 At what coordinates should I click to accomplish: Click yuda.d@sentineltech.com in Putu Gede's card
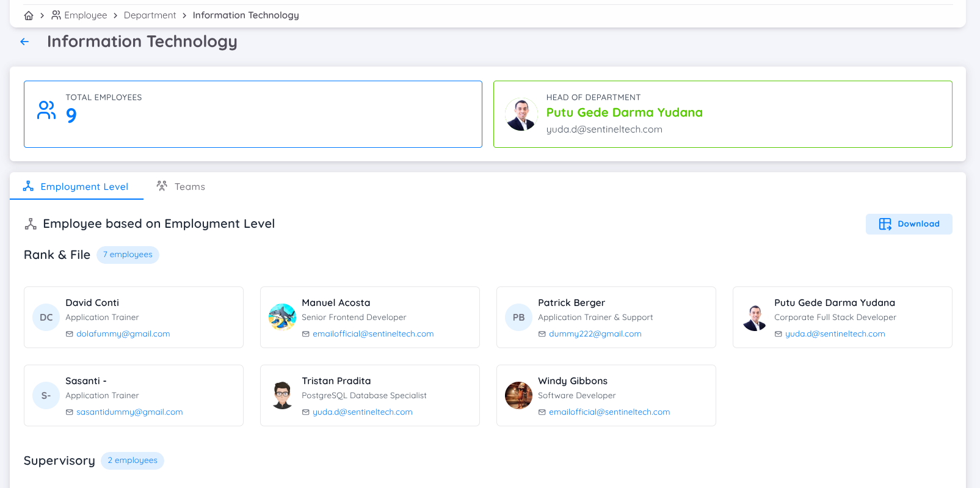click(835, 334)
